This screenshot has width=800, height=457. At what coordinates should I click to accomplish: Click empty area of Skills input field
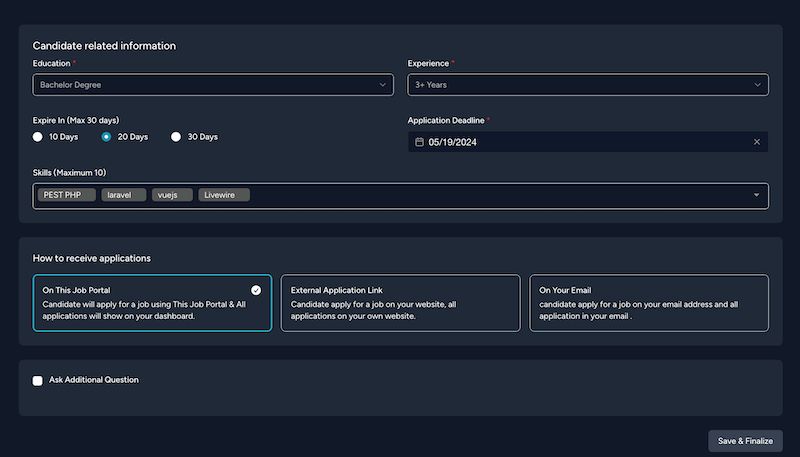point(500,195)
